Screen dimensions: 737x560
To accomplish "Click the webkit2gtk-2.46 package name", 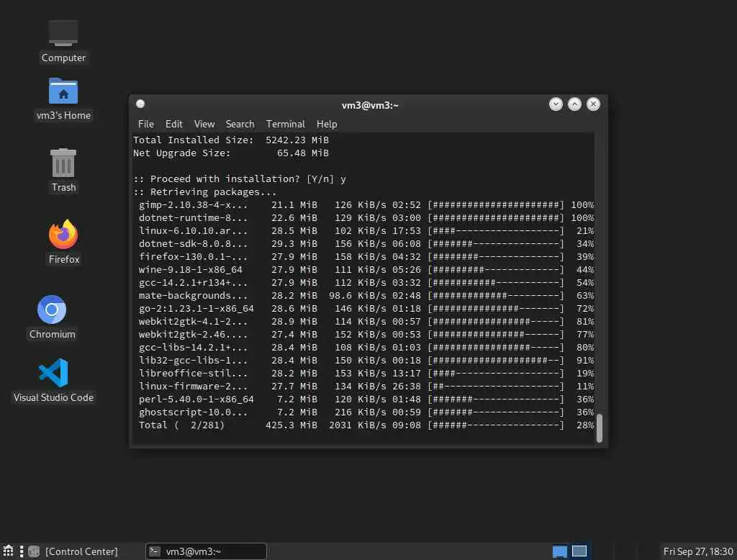I will tap(193, 334).
